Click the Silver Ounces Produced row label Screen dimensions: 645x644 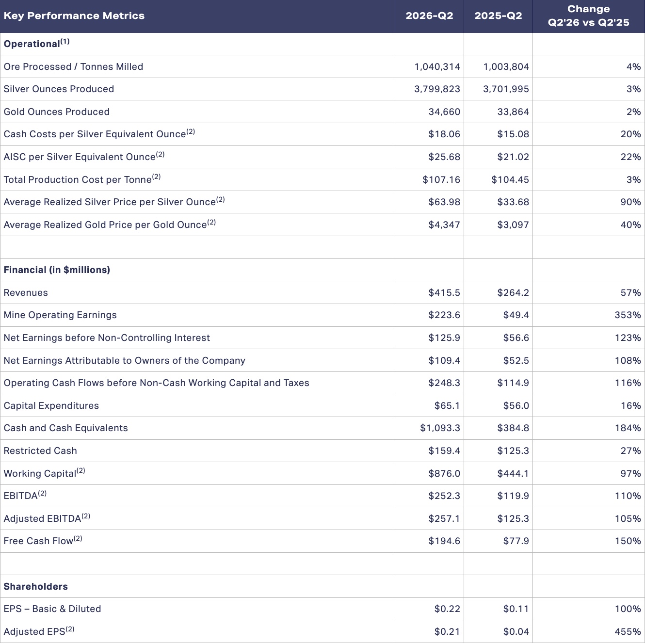pos(59,89)
